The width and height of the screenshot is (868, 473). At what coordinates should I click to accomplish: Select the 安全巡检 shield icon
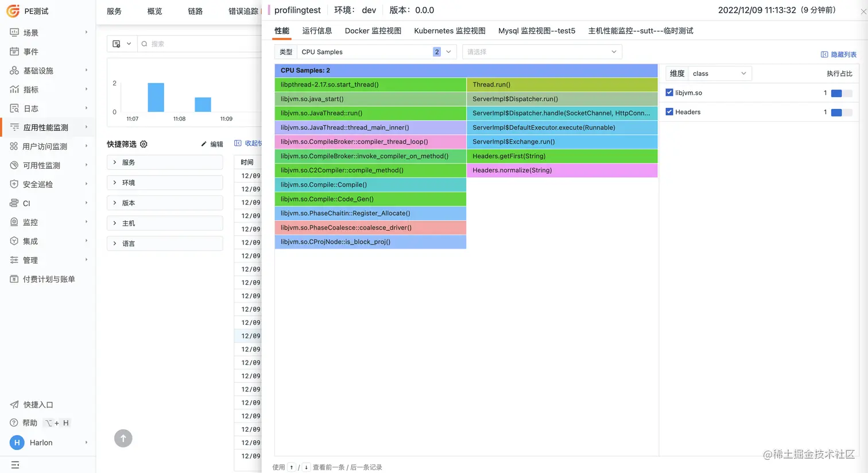[14, 184]
